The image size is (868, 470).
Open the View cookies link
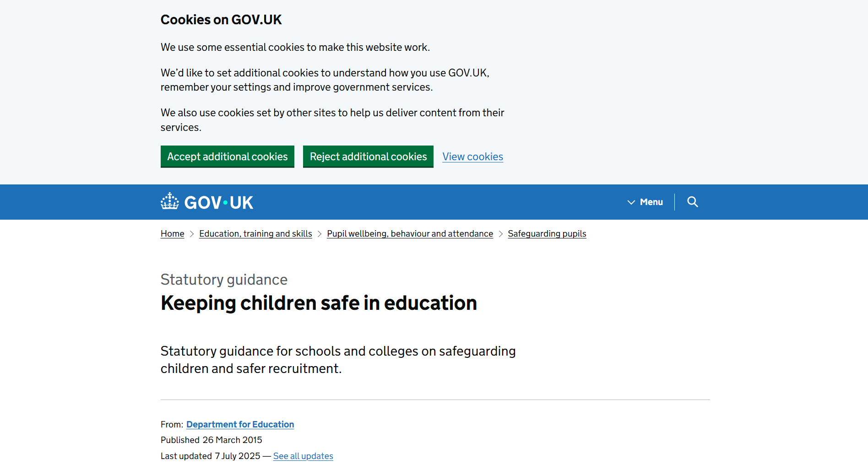472,157
